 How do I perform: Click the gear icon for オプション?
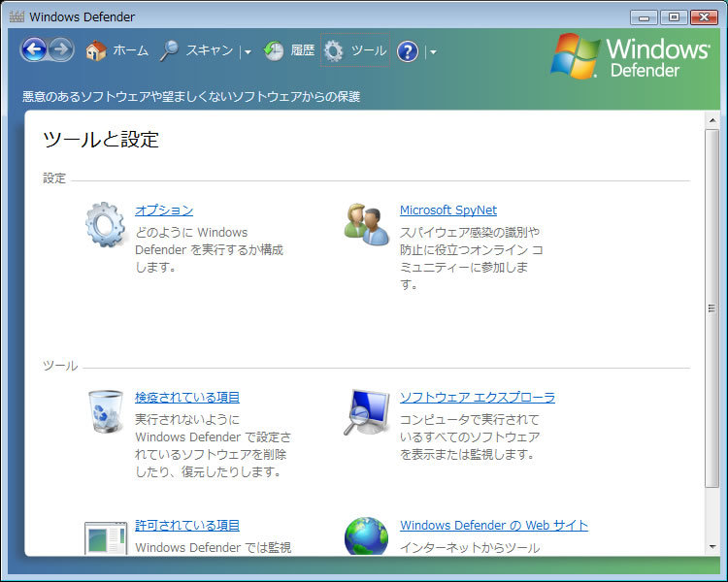point(104,225)
